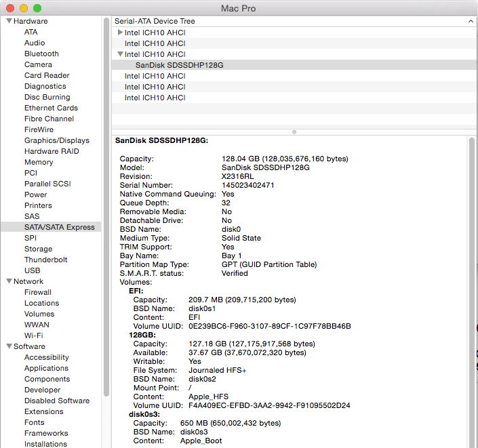Select Installations in sidebar
478x448 pixels.
pos(45,444)
